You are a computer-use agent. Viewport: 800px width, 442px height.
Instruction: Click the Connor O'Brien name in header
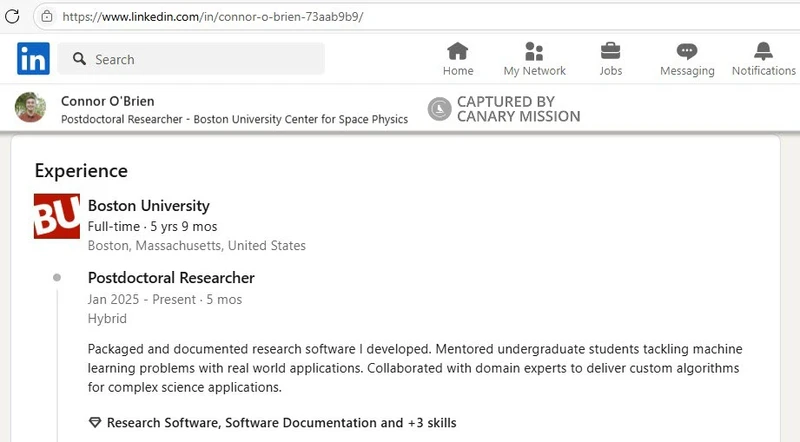pyautogui.click(x=108, y=101)
